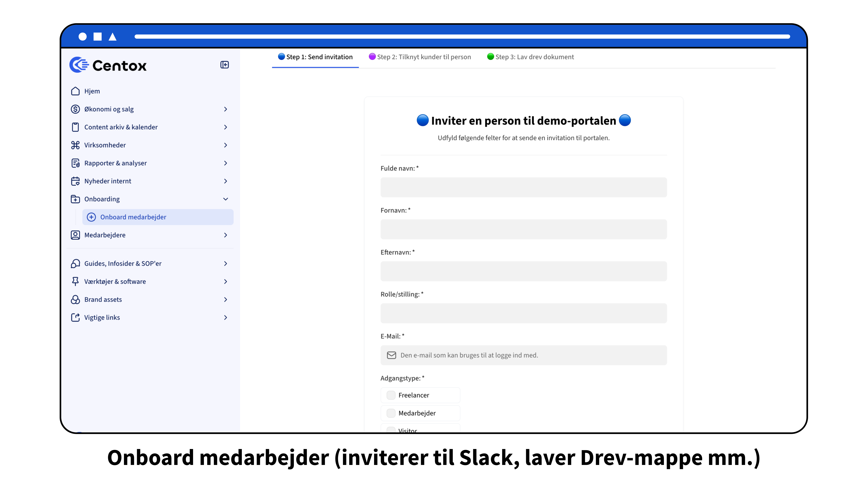Expand Content arkiv & kalender chevron
The width and height of the screenshot is (868, 493).
point(226,127)
